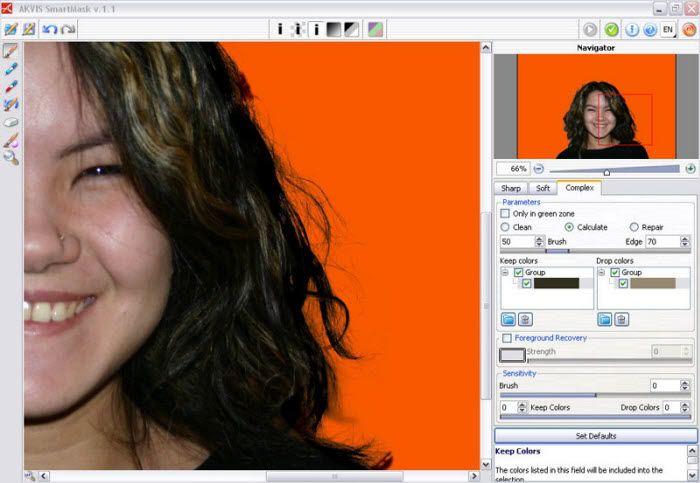Switch to the Soft tab
This screenshot has width=700, height=483.
(x=542, y=187)
